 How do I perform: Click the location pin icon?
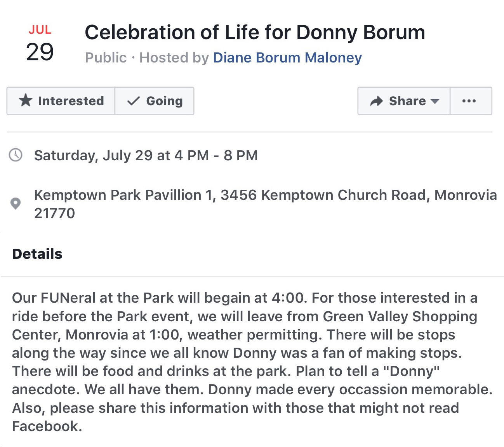click(x=15, y=203)
